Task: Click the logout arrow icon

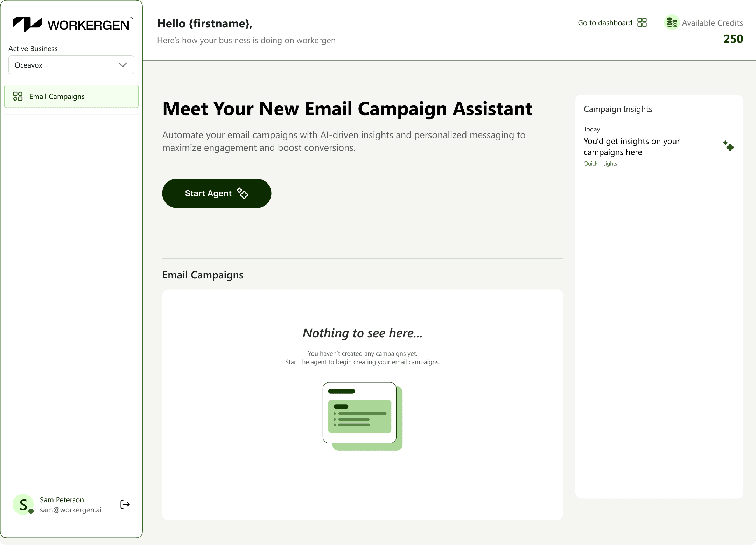Action: [x=125, y=504]
